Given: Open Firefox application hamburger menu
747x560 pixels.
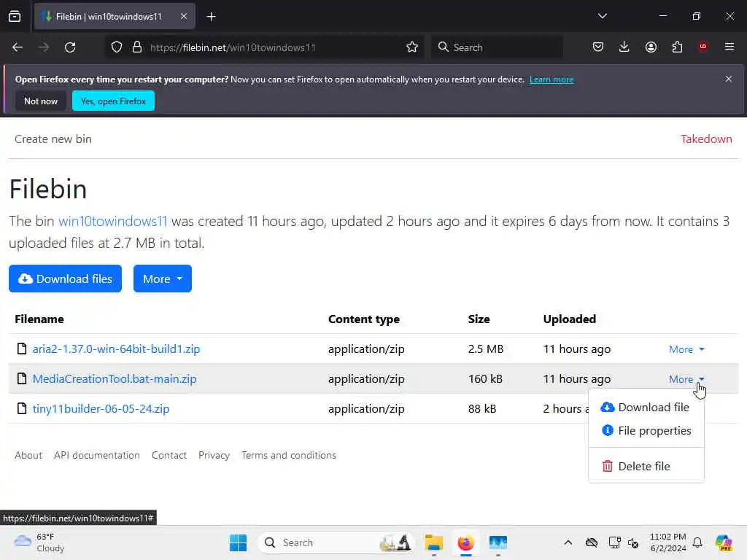Looking at the screenshot, I should pos(729,47).
